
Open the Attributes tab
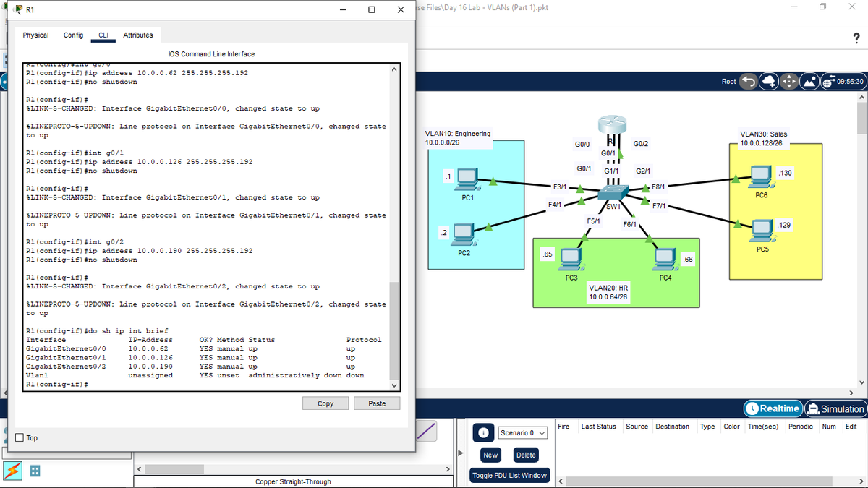(x=138, y=35)
